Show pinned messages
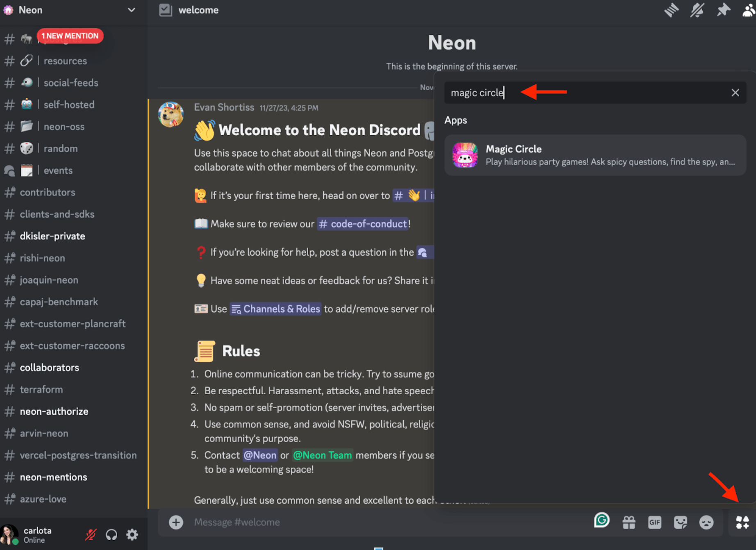Image resolution: width=756 pixels, height=550 pixels. click(x=723, y=10)
